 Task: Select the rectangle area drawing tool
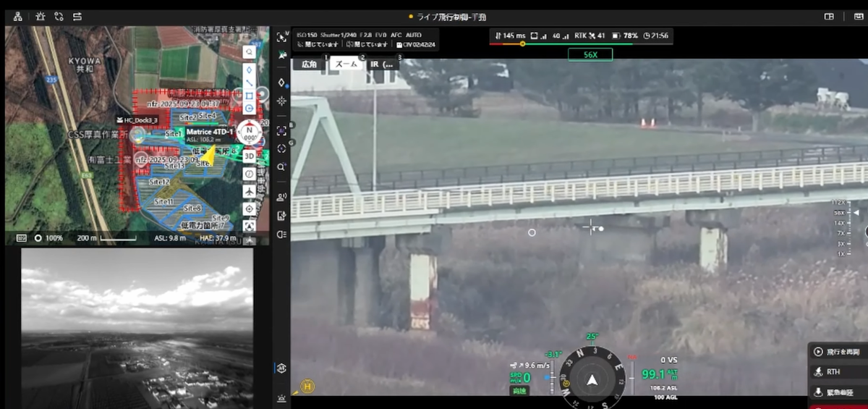pos(249,96)
